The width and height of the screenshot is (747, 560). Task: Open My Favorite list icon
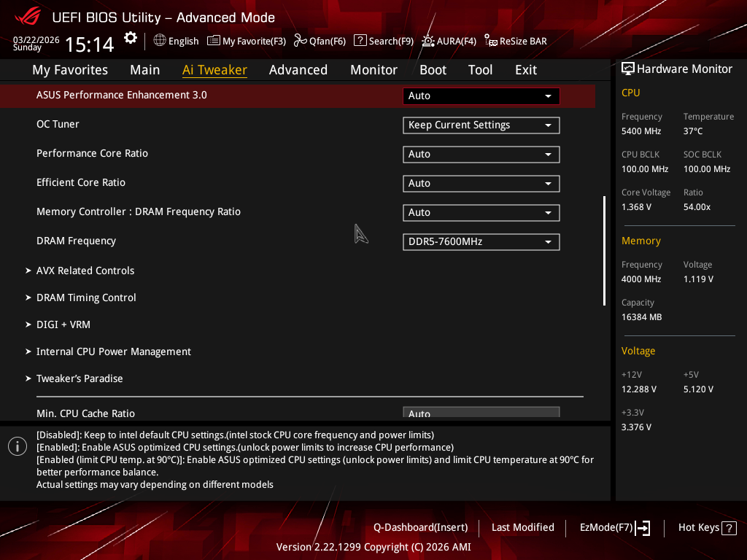tap(214, 41)
